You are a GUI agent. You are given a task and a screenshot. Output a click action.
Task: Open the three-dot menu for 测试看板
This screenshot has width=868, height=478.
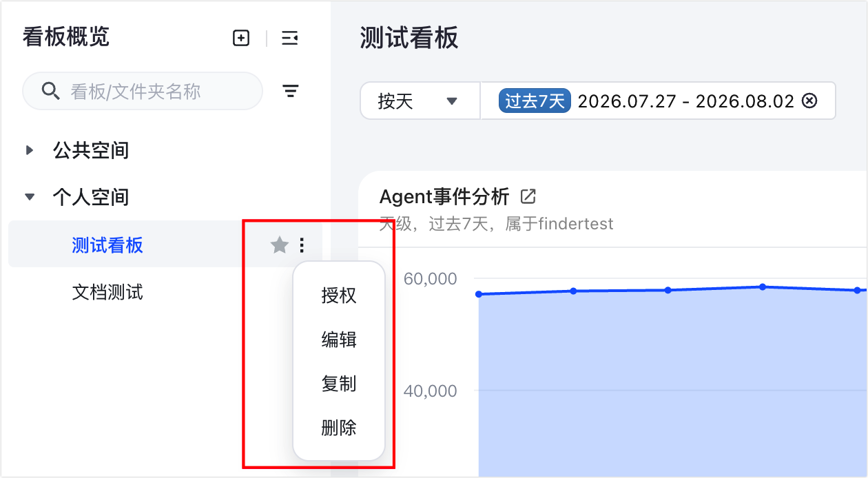point(302,245)
